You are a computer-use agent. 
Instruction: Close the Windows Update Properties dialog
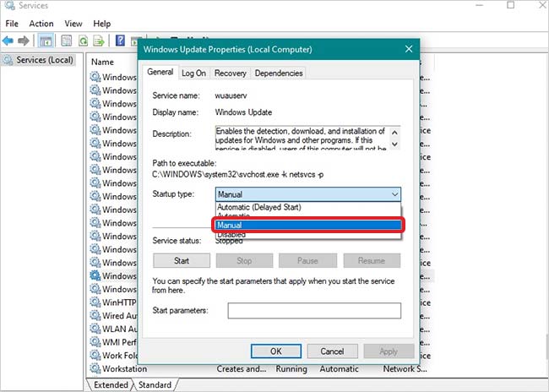pos(409,49)
